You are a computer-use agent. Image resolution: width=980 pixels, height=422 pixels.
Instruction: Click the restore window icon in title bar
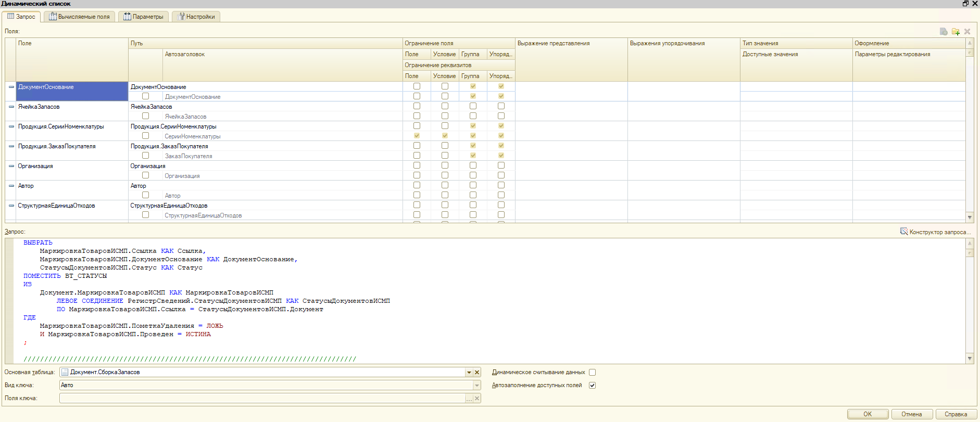(x=965, y=4)
